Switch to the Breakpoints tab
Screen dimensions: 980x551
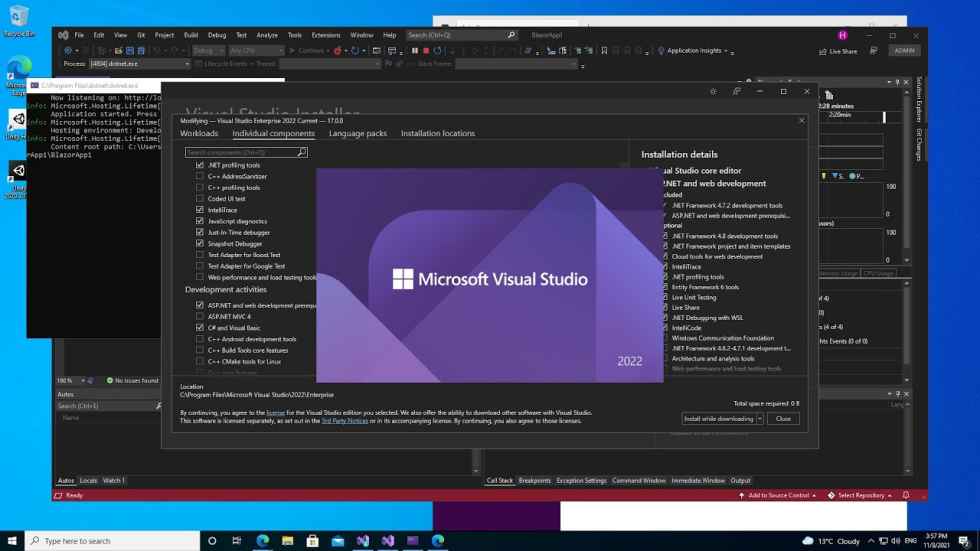coord(534,480)
